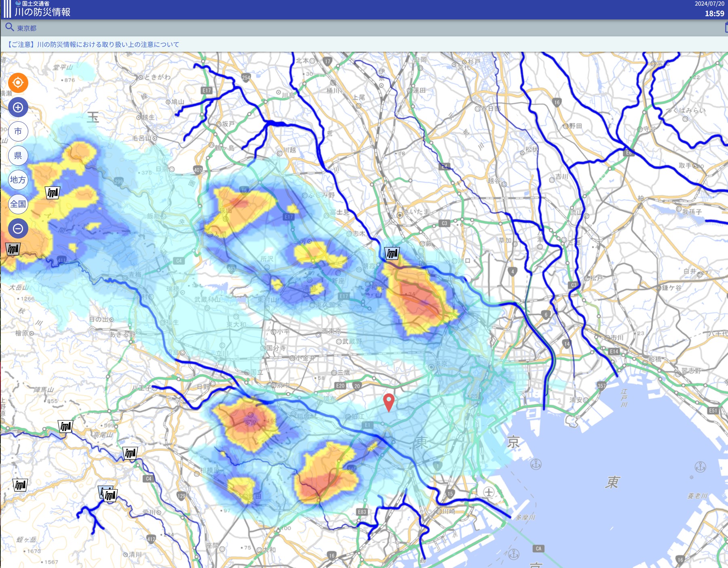The image size is (728, 568).
Task: Select the gauge icon at the far left edge
Action: [13, 249]
